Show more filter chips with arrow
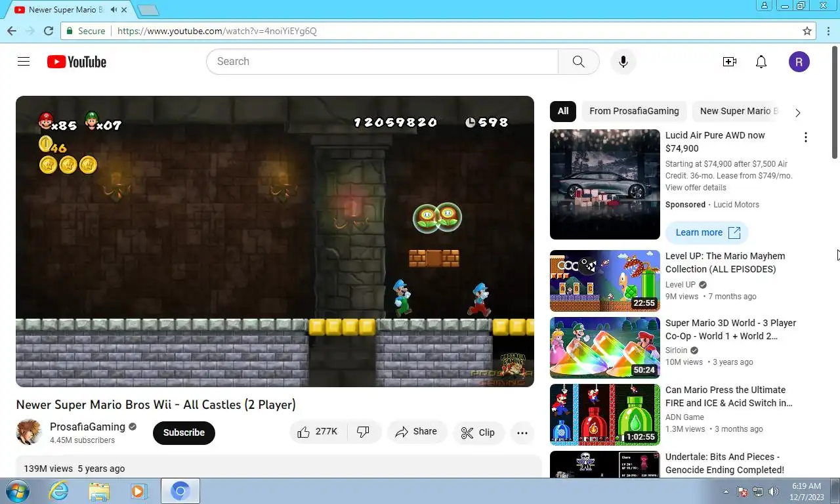Viewport: 840px width, 504px height. click(x=798, y=112)
